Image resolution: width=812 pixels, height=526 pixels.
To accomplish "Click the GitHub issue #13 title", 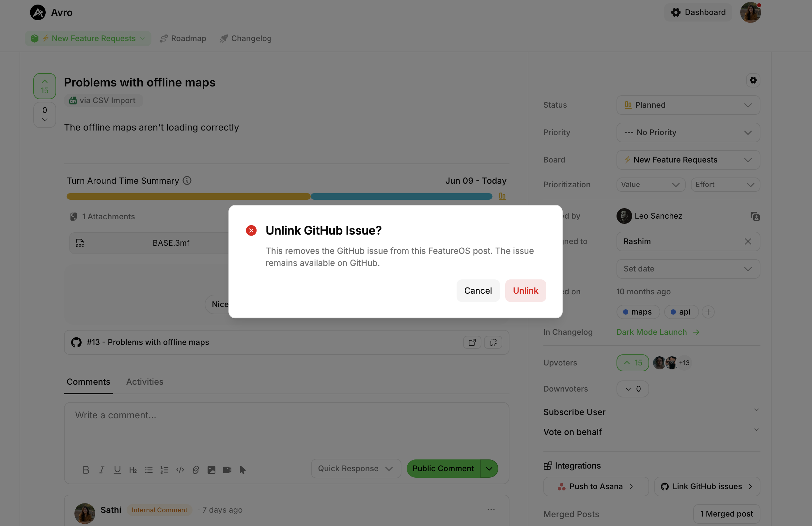I will click(x=148, y=342).
